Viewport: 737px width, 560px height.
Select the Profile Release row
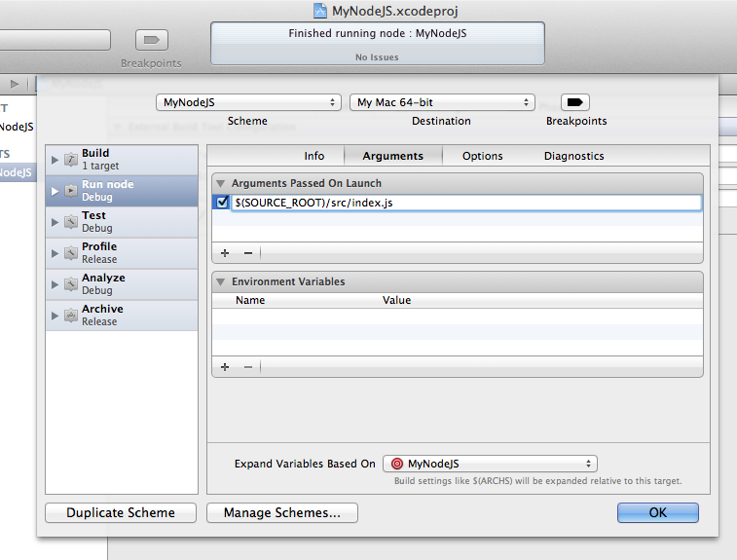pyautogui.click(x=122, y=253)
